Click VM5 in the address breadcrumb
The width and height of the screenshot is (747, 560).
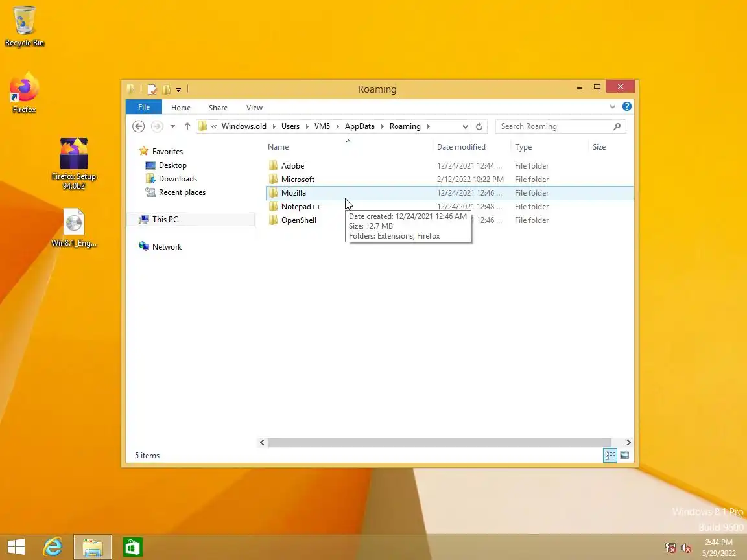tap(322, 126)
